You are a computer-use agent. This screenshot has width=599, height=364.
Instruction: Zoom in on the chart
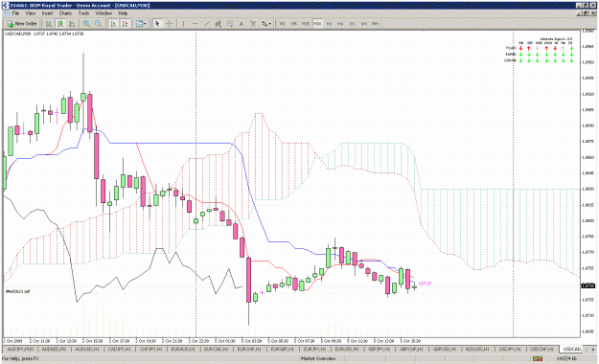point(86,24)
